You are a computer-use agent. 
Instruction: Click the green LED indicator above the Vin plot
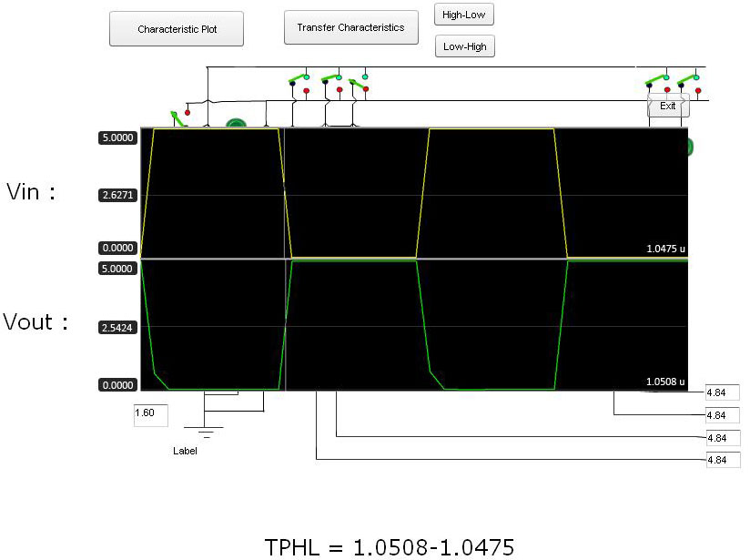[x=236, y=124]
